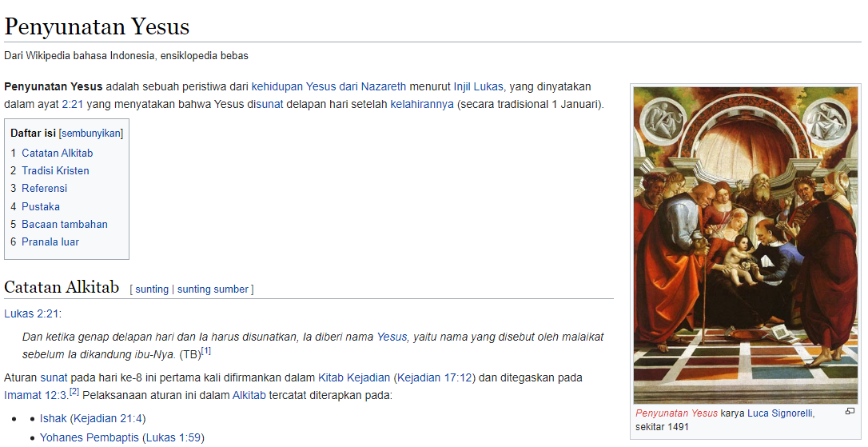The height and width of the screenshot is (447, 868).
Task: Open the Signorelli painting thumbnail
Action: (x=745, y=244)
